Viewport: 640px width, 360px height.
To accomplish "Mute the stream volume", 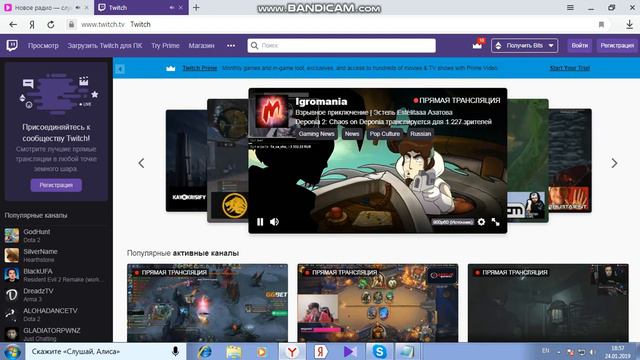I will point(274,222).
